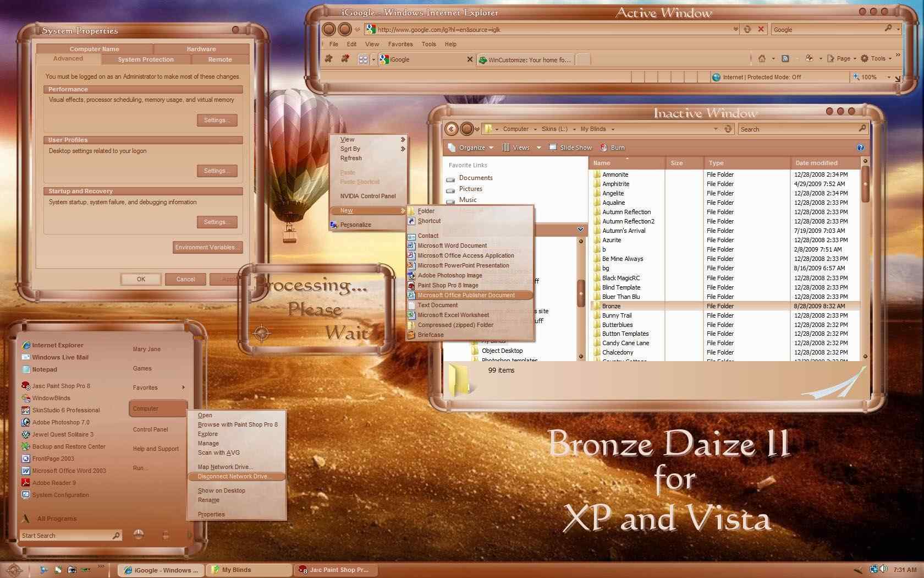Click the Print icon in IE toolbar
924x578 pixels.
[809, 58]
